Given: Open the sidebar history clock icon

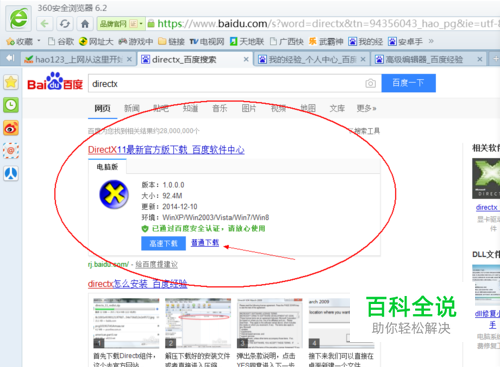Looking at the screenshot, I should 11,105.
